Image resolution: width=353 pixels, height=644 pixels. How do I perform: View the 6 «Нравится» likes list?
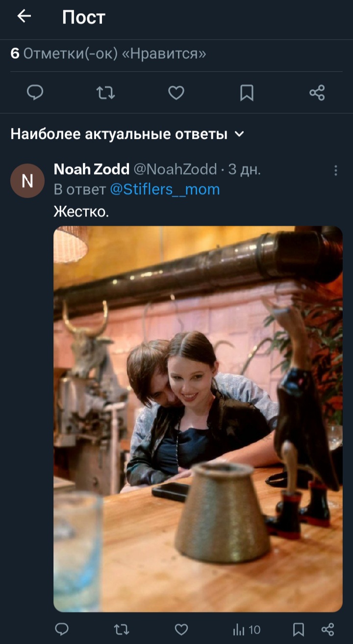coord(108,54)
